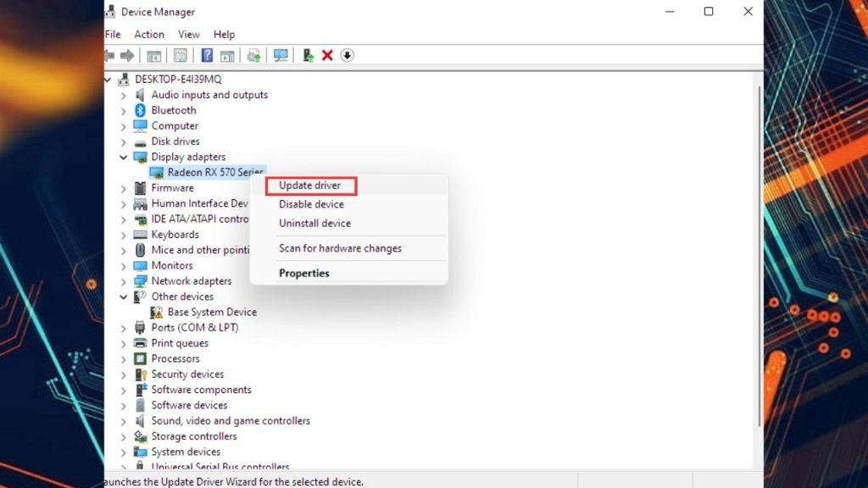Image resolution: width=868 pixels, height=488 pixels.
Task: Click the Base System Device warning icon
Action: (157, 312)
